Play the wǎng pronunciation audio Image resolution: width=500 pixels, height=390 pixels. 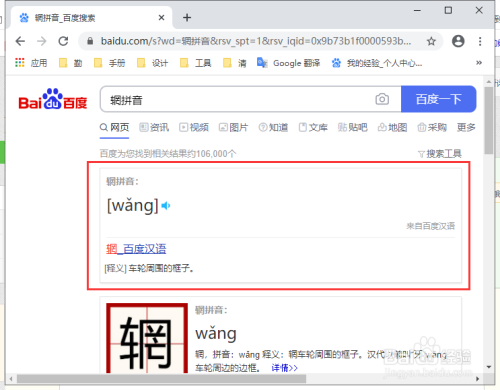click(166, 206)
